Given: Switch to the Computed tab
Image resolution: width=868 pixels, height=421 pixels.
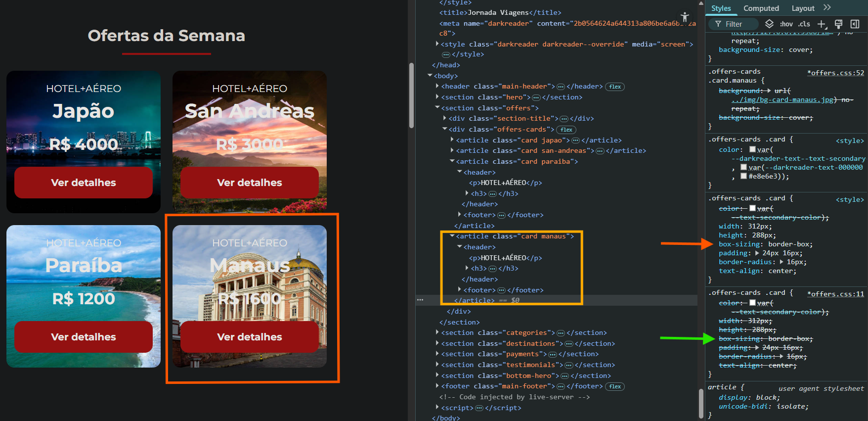Looking at the screenshot, I should (761, 8).
